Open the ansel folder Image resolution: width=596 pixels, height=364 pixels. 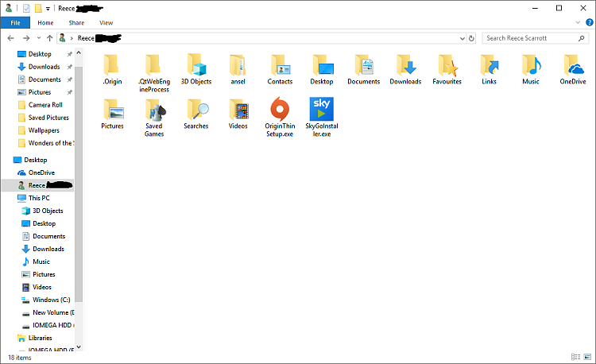pos(238,69)
